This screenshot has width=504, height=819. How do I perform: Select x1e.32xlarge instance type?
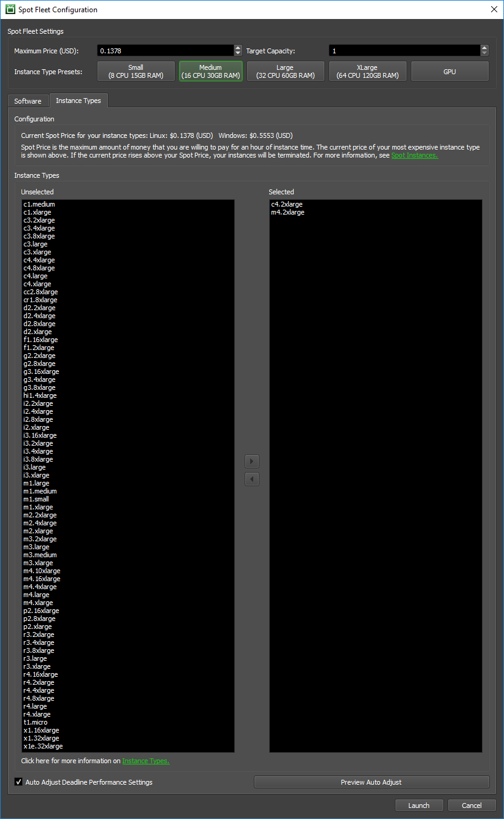pos(128,746)
